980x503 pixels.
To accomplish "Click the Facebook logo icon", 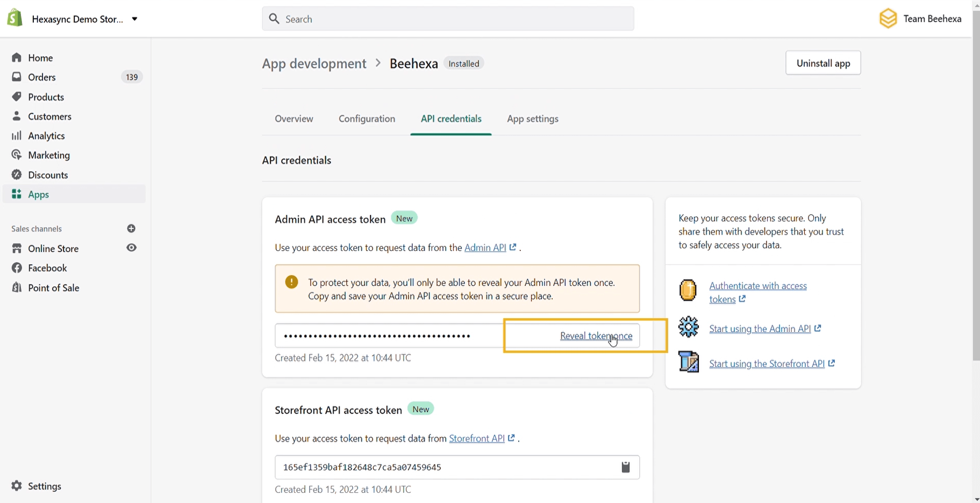I will [17, 268].
